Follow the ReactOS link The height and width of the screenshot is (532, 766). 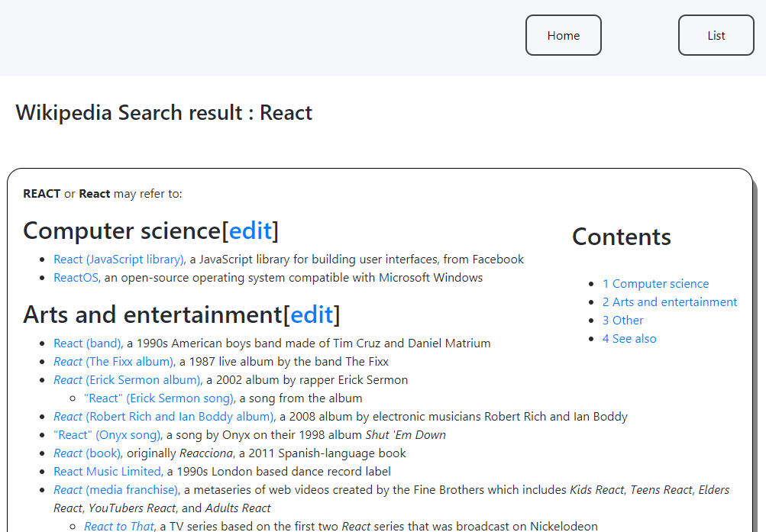pyautogui.click(x=76, y=278)
